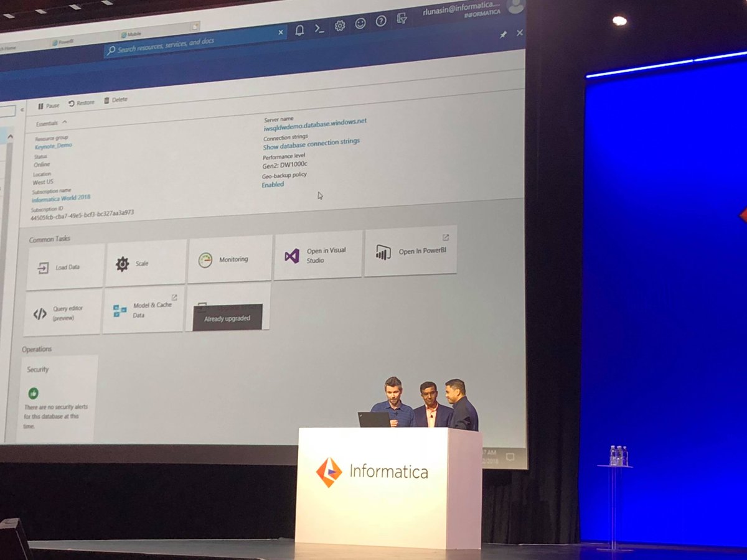Open the Load Data tile
This screenshot has width=747, height=560.
[65, 268]
